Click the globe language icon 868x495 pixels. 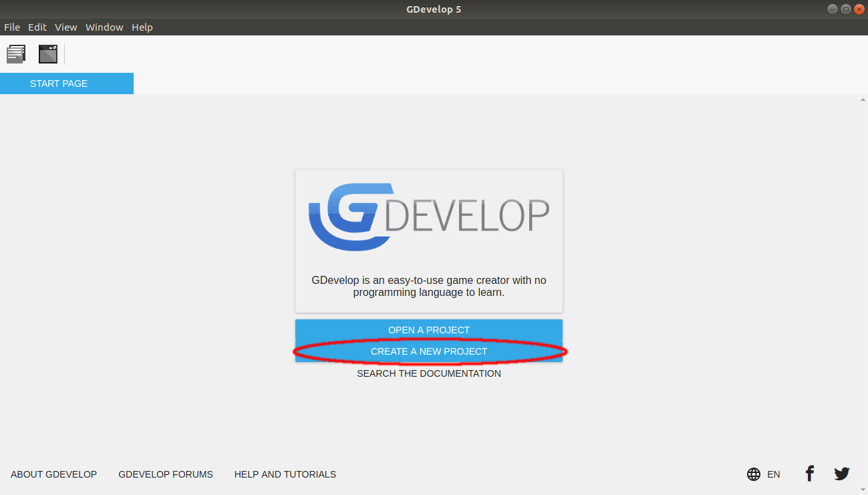click(754, 474)
